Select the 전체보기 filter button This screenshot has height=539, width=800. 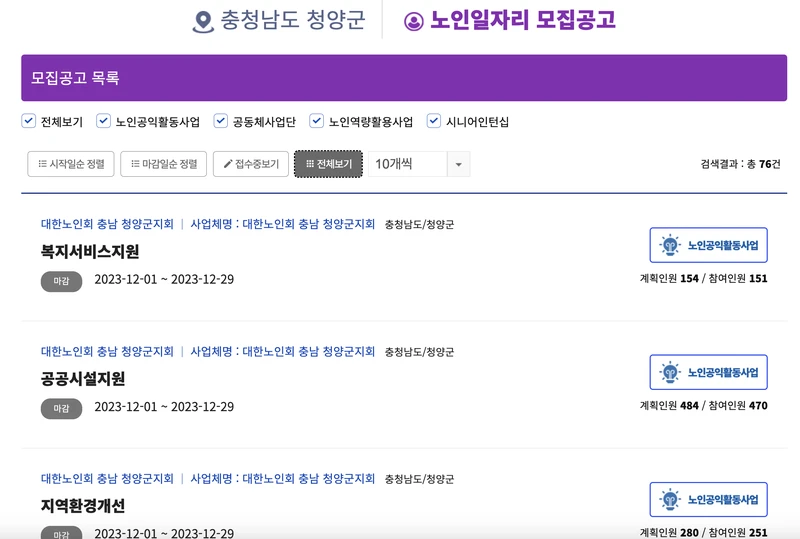[328, 164]
